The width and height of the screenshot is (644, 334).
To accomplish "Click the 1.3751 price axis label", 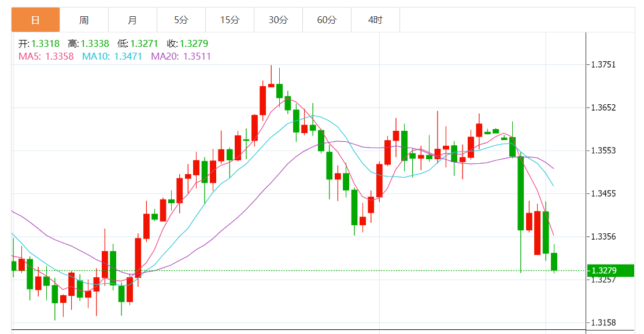I will click(604, 64).
